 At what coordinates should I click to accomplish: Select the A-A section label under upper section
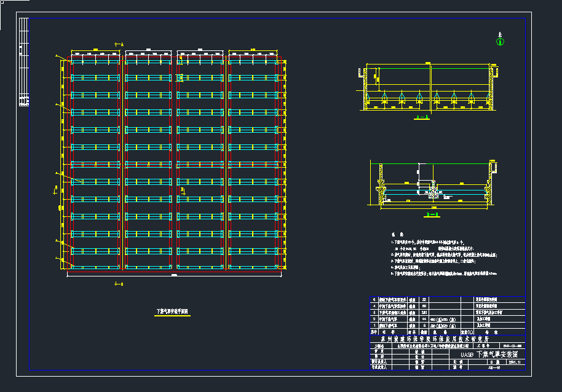coord(422,117)
